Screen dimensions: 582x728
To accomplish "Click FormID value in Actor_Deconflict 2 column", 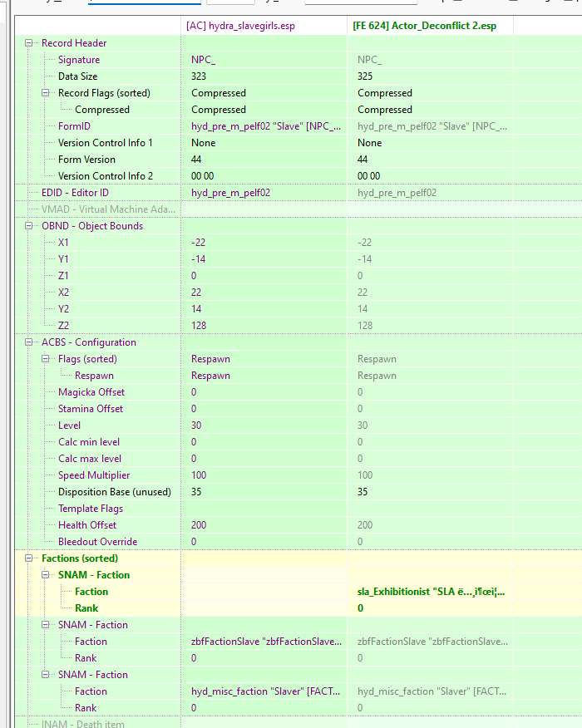I will click(432, 126).
